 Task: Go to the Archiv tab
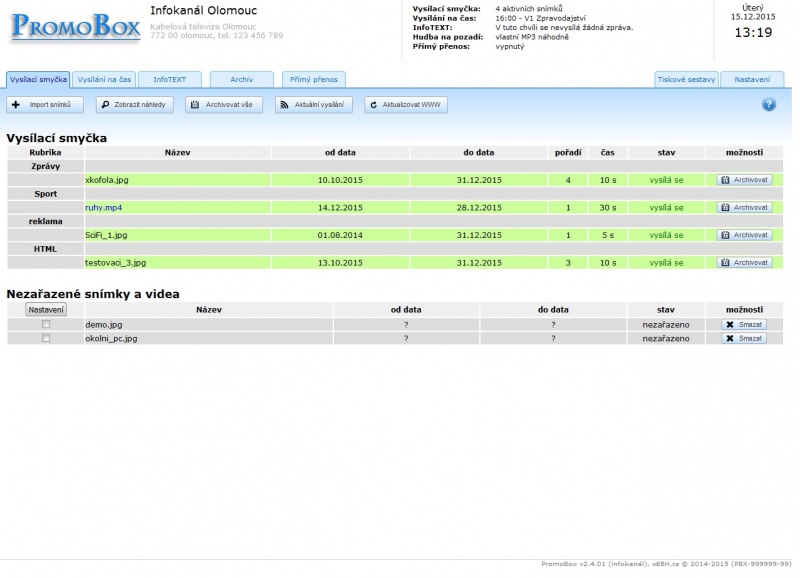tap(242, 80)
